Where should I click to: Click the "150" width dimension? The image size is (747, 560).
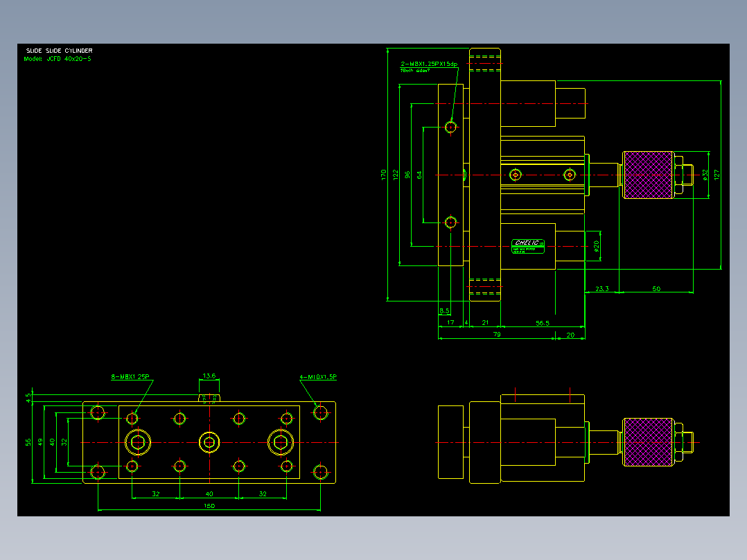209,506
